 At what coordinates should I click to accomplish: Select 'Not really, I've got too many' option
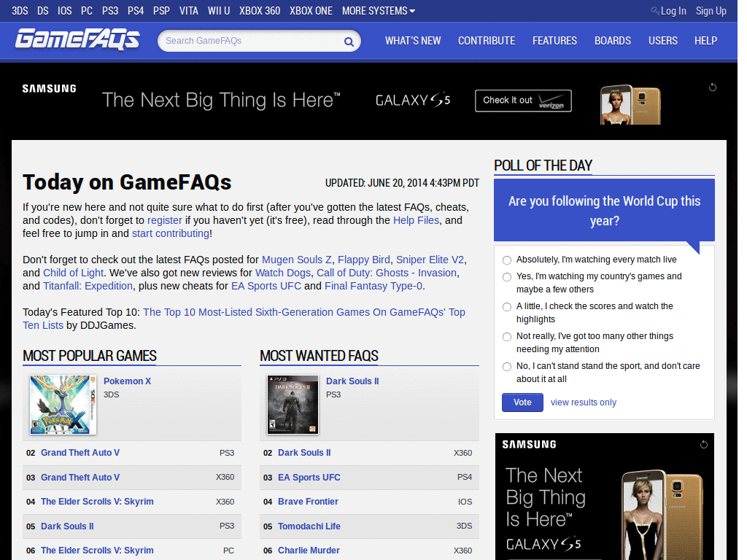click(507, 337)
